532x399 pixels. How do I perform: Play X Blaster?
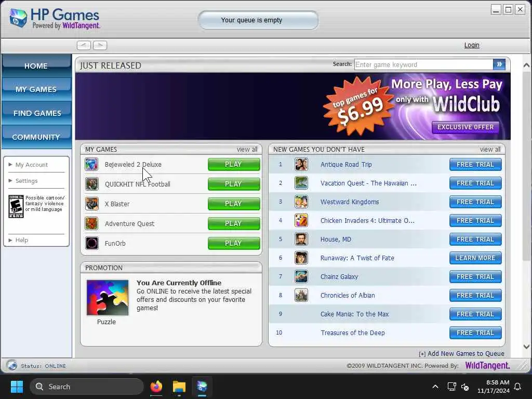(234, 204)
